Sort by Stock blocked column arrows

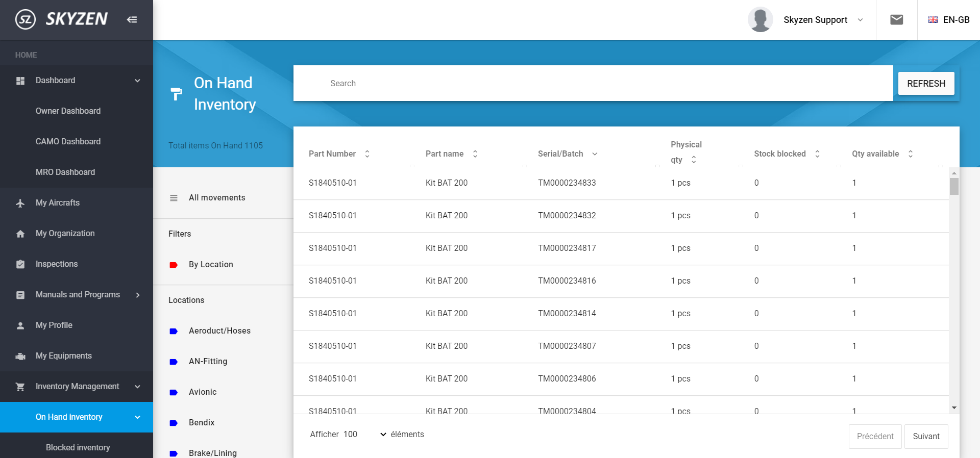817,154
